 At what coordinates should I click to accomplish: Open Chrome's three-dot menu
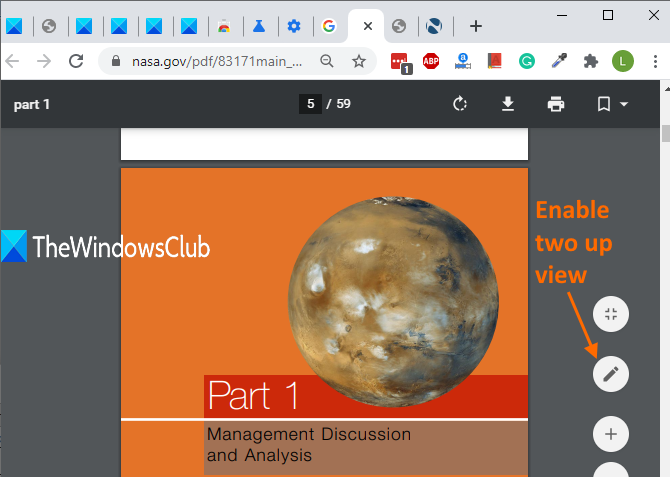(x=655, y=62)
